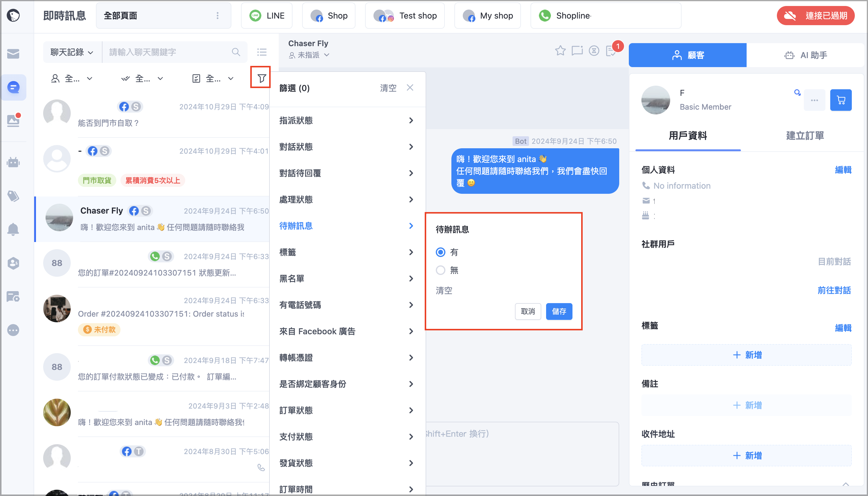Click the app logo at top left
The height and width of the screenshot is (496, 868).
point(13,16)
